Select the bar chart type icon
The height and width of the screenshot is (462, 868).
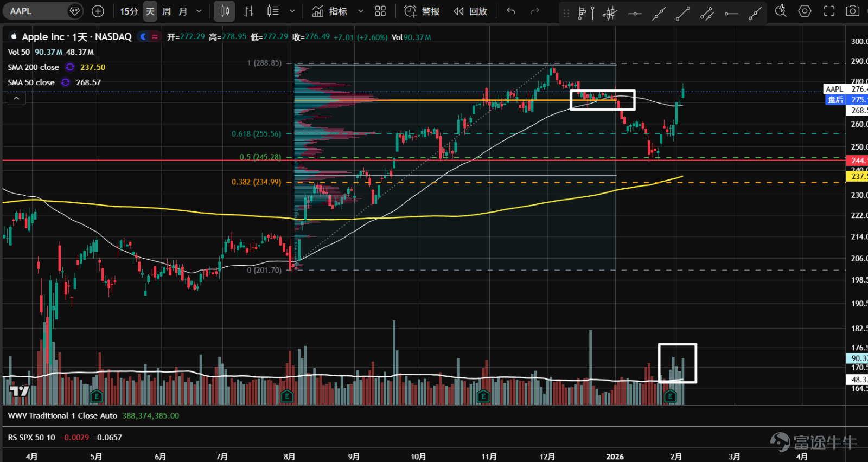pos(248,11)
